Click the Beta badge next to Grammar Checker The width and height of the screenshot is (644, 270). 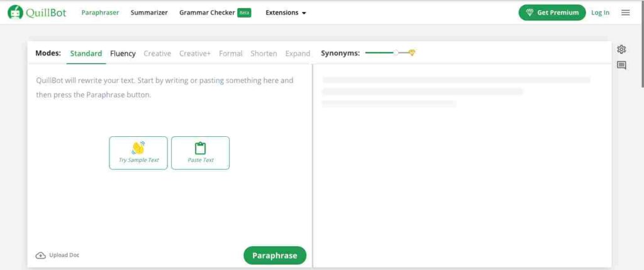click(245, 13)
